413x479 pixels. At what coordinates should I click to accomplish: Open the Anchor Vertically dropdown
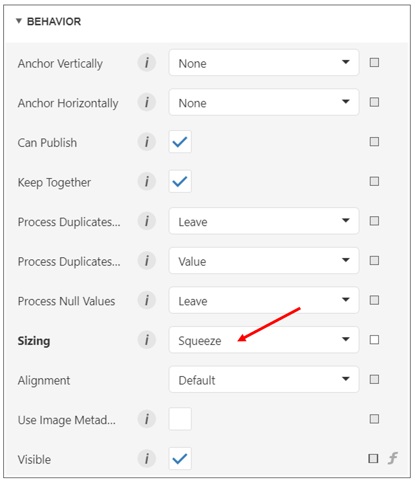coord(264,62)
